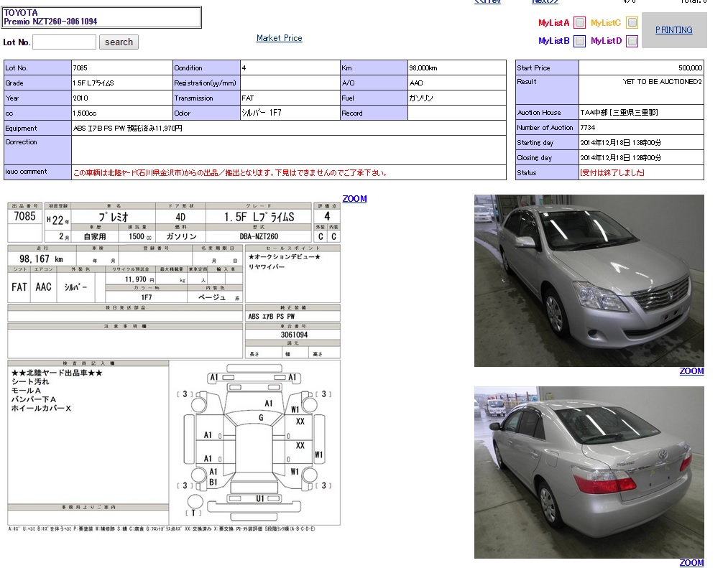Click the red iauc comment text
This screenshot has height=568, width=728.
pyautogui.click(x=230, y=173)
